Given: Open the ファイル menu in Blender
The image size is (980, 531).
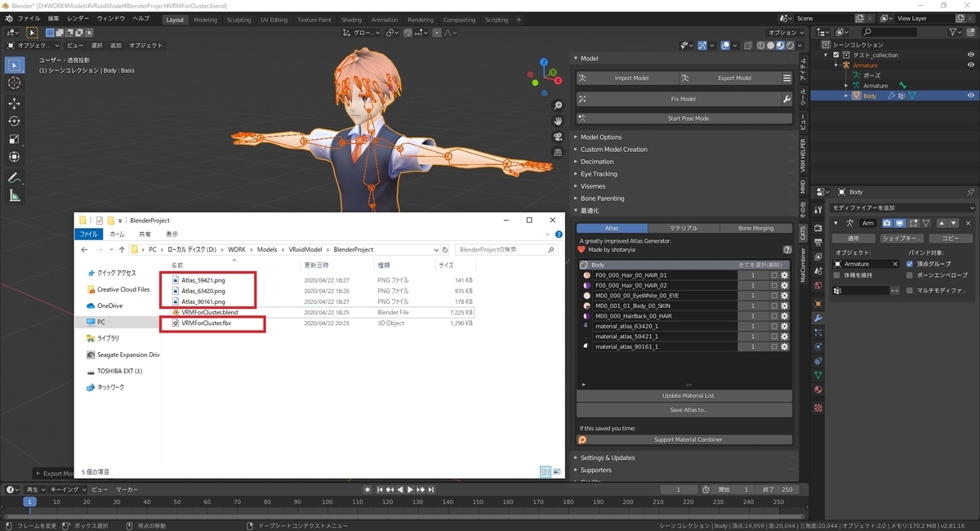Looking at the screenshot, I should [29, 18].
